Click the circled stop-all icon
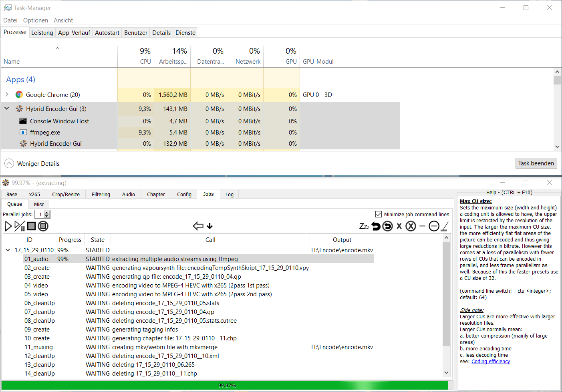This screenshot has width=562, height=392. click(43, 226)
